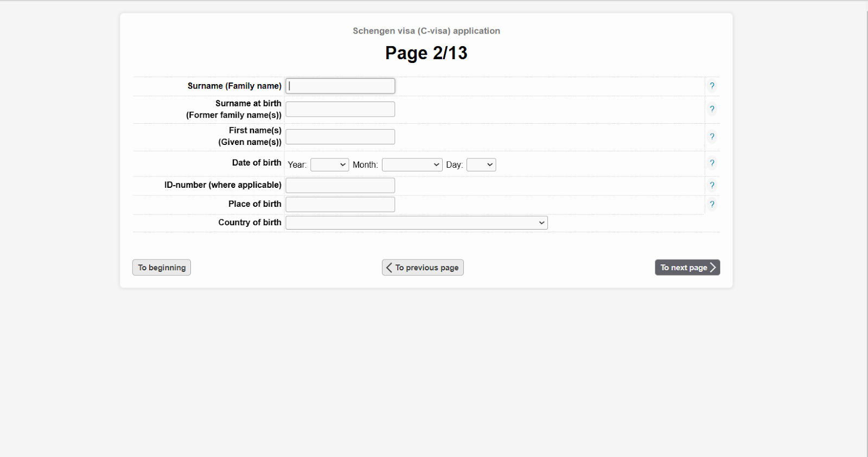The image size is (868, 457).
Task: Show help for First name(s) field
Action: coord(712,136)
